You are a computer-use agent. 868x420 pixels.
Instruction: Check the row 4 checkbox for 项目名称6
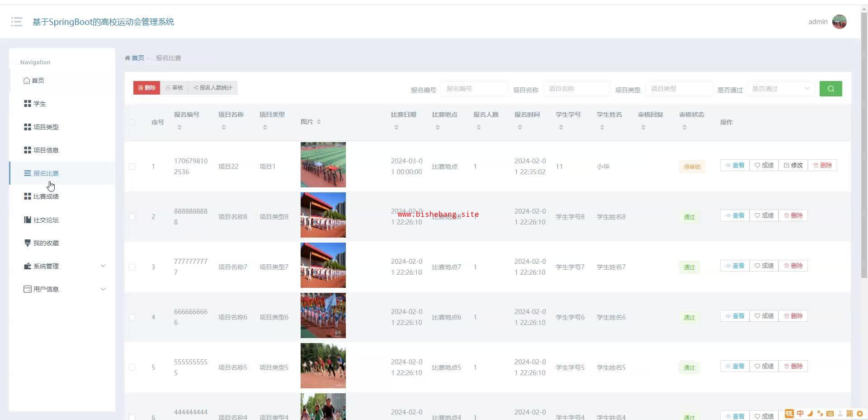pos(132,317)
